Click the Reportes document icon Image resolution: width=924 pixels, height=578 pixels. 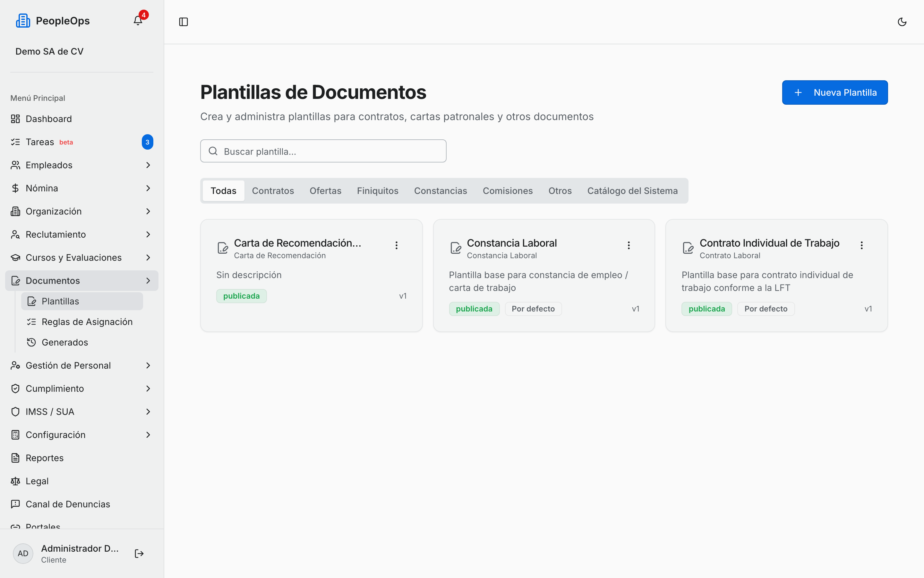15,458
